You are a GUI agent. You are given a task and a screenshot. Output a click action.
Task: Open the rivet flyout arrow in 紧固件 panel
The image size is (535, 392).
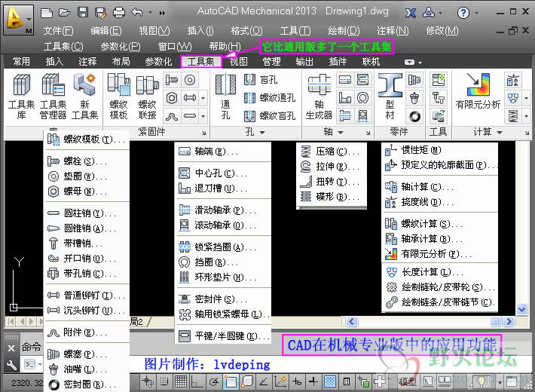coord(203,98)
